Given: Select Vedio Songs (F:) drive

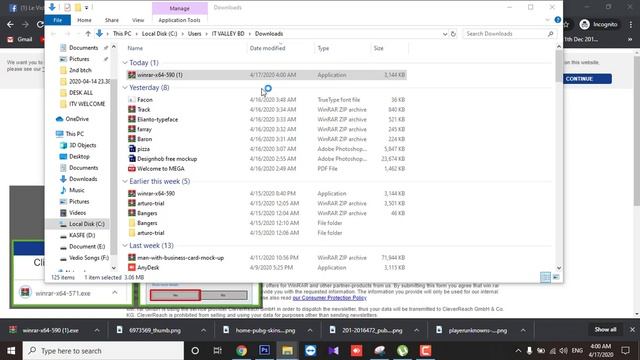Looking at the screenshot, I should [x=89, y=258].
